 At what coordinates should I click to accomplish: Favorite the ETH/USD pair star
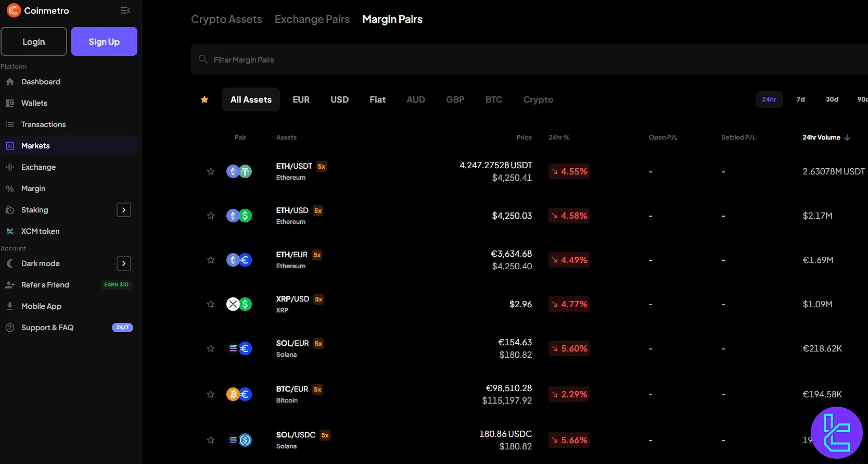click(211, 216)
